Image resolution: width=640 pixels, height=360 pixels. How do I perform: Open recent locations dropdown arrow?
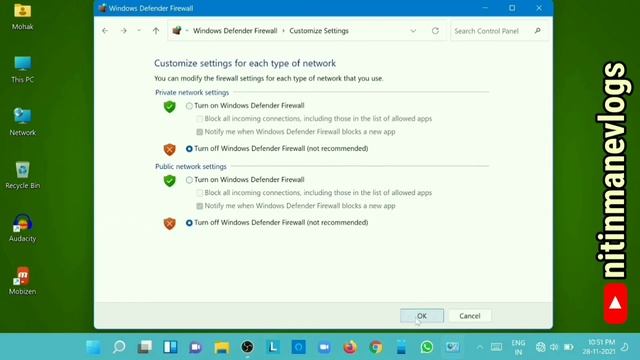(139, 31)
